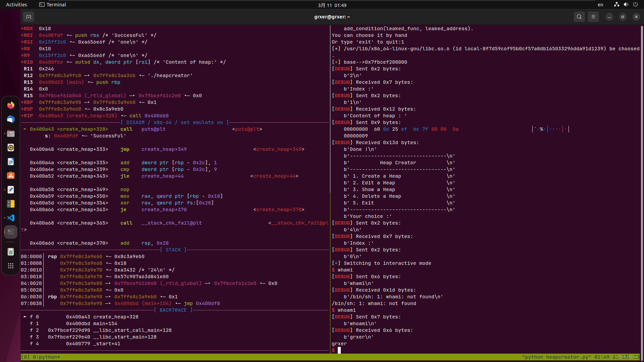Open the Activities overview

point(16,4)
